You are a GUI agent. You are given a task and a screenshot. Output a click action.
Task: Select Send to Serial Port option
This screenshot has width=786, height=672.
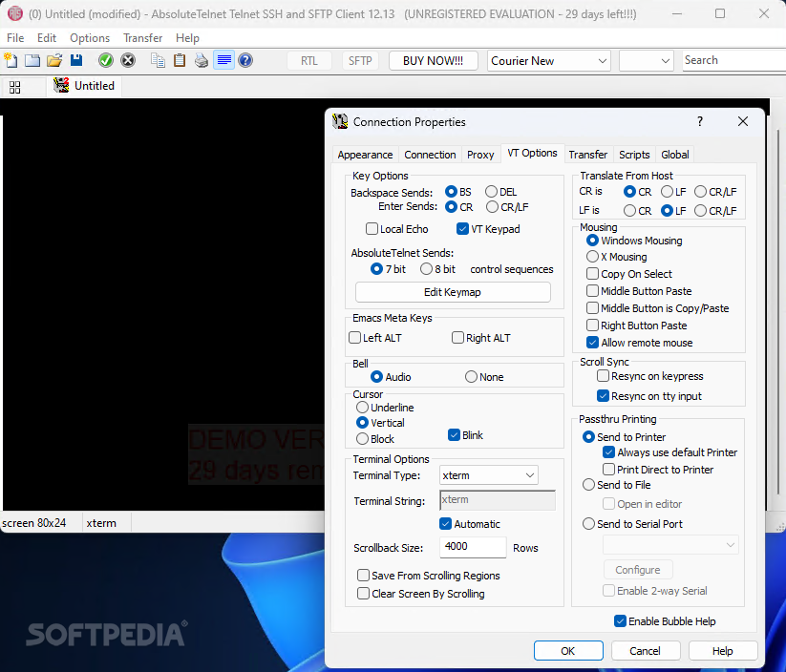632,524
